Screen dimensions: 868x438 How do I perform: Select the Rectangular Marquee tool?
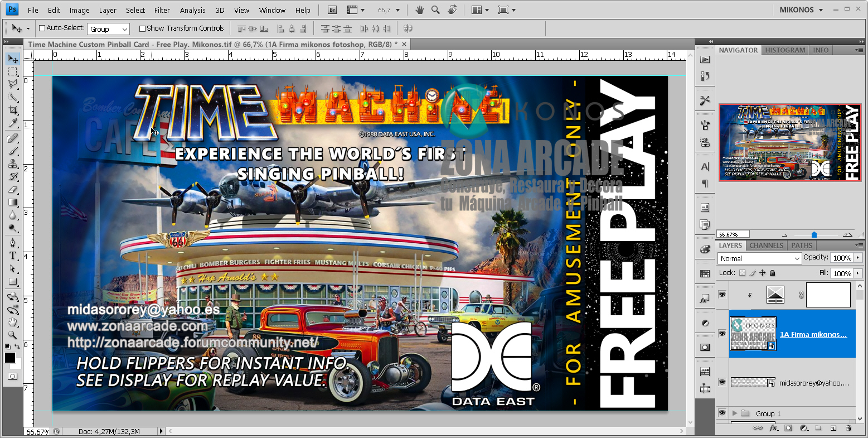click(12, 72)
